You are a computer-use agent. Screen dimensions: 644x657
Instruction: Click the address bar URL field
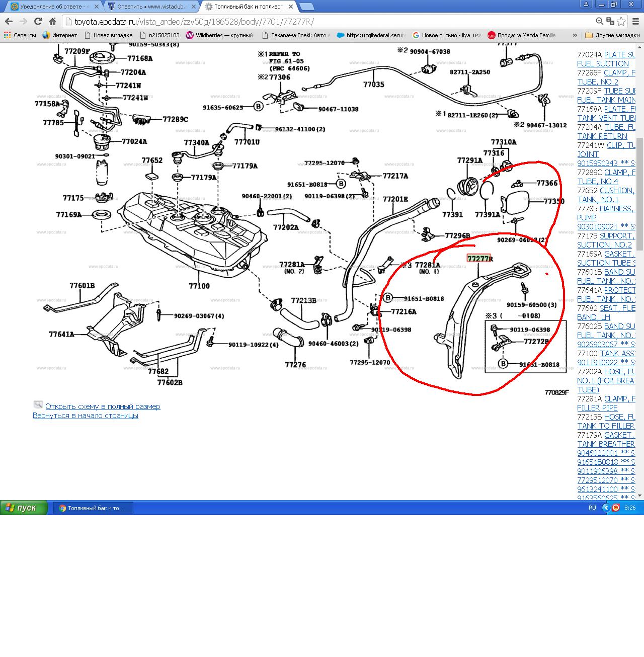point(327,21)
